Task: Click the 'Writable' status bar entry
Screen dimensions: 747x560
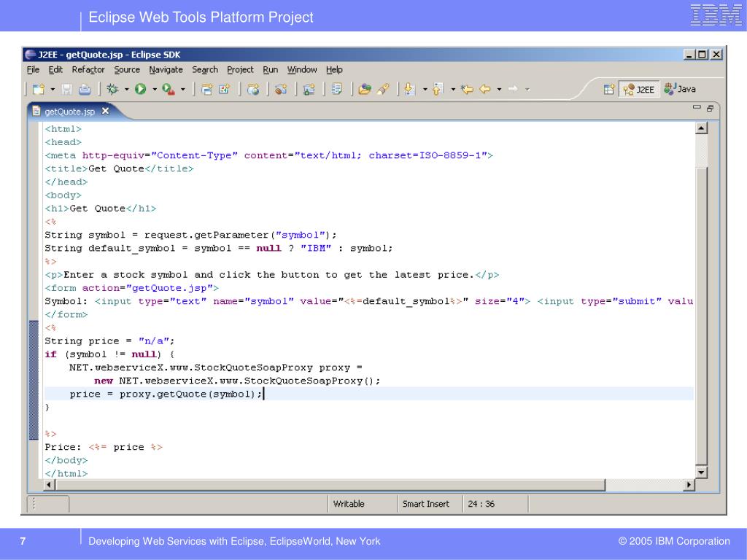Action: [x=349, y=504]
